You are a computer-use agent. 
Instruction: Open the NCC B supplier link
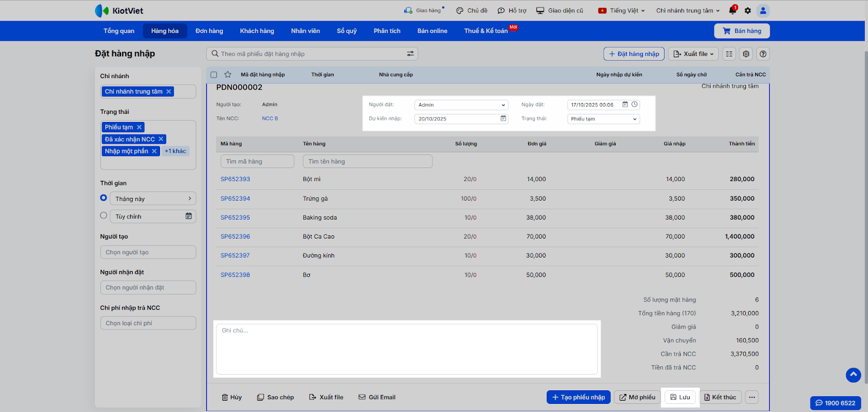pyautogui.click(x=270, y=119)
